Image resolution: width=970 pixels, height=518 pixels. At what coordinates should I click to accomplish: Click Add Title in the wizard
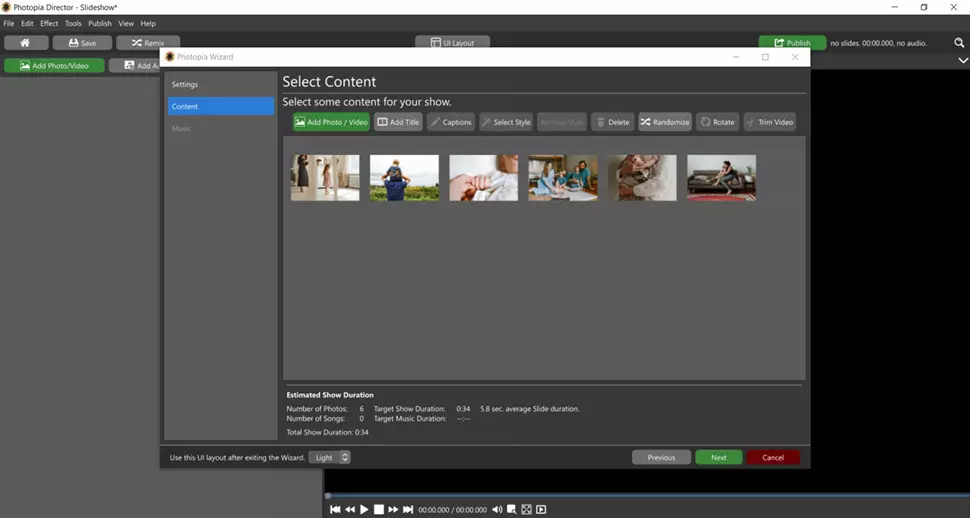398,122
